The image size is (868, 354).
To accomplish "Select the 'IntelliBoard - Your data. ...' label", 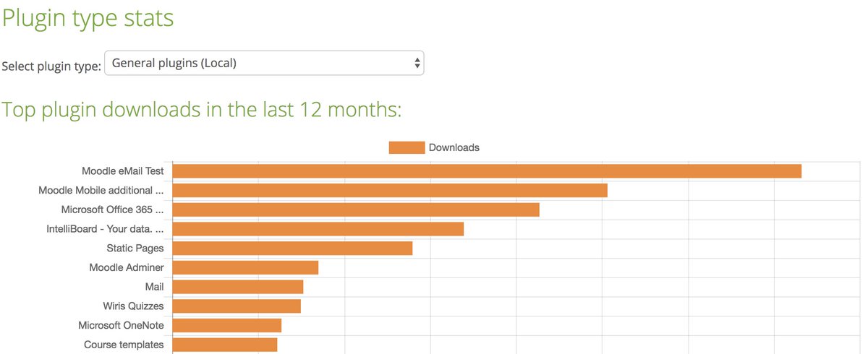I will [x=106, y=229].
